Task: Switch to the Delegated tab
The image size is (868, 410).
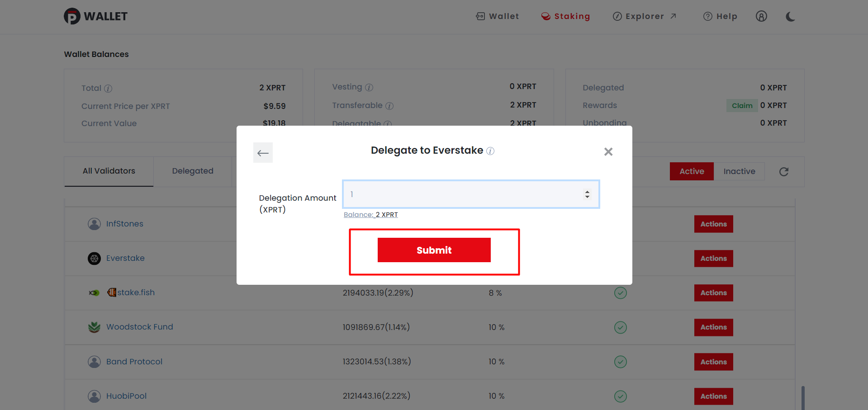Action: click(x=193, y=171)
